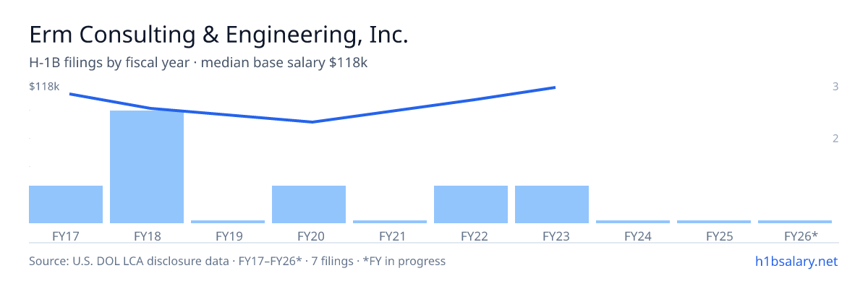Click the tiny FY25 bar
Screen dimensions: 868x289
pos(714,222)
